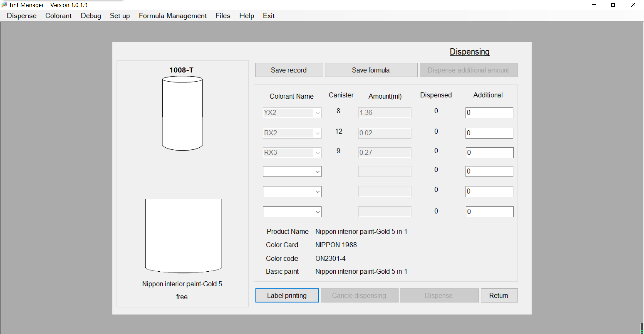644x334 pixels.
Task: Click the empty fourth row amount field
Action: click(x=384, y=172)
